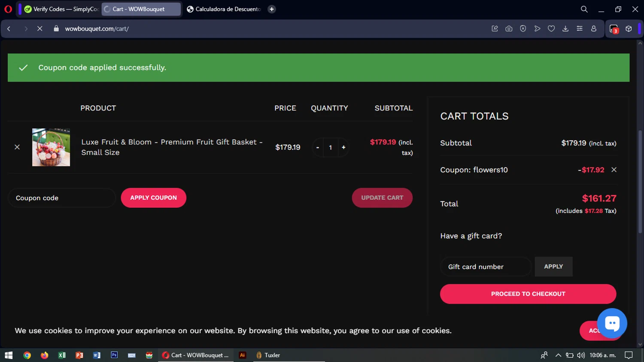The width and height of the screenshot is (644, 362).
Task: Open a new browser tab
Action: [x=272, y=9]
